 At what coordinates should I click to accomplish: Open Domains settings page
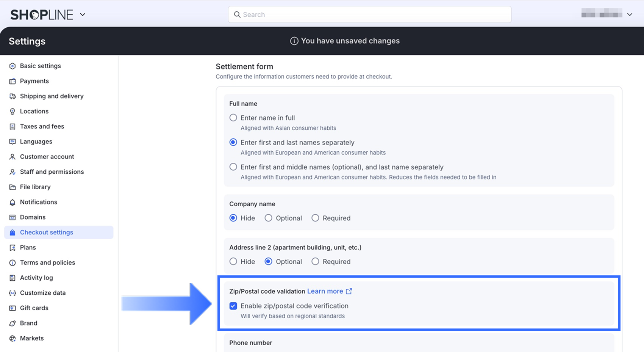pos(33,217)
